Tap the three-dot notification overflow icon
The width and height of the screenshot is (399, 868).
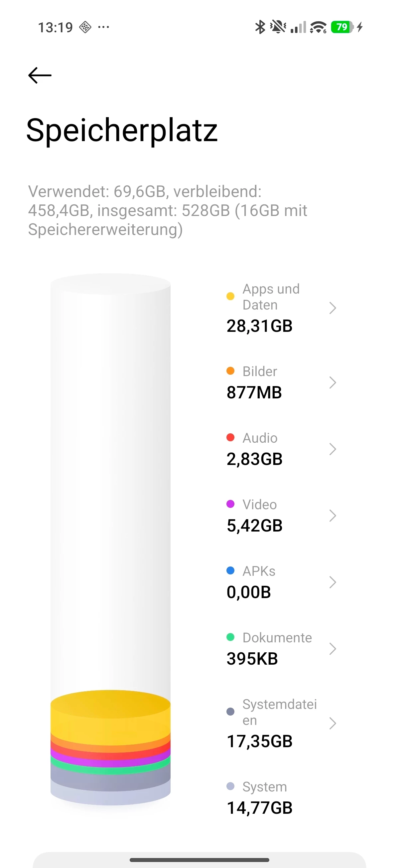(103, 27)
